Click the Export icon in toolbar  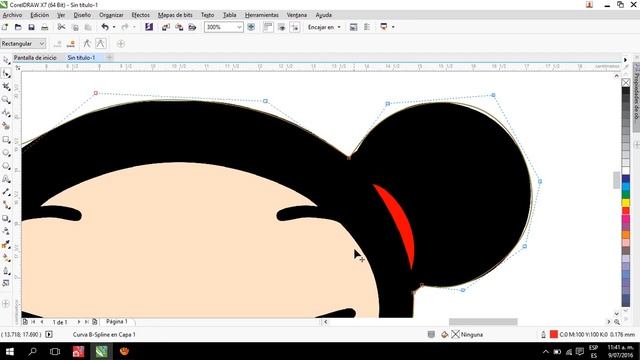(x=179, y=27)
